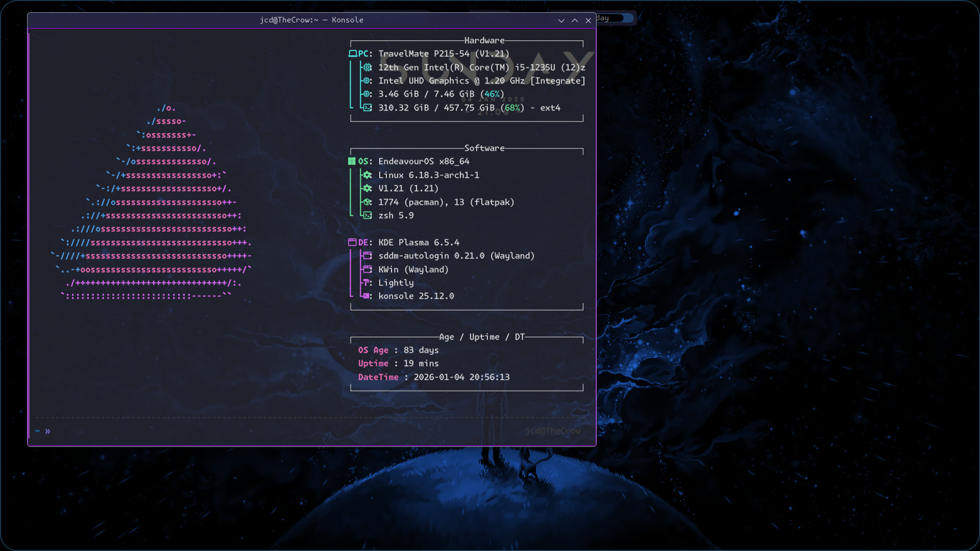Click the value "83 days"
The height and width of the screenshot is (551, 980).
click(x=421, y=350)
